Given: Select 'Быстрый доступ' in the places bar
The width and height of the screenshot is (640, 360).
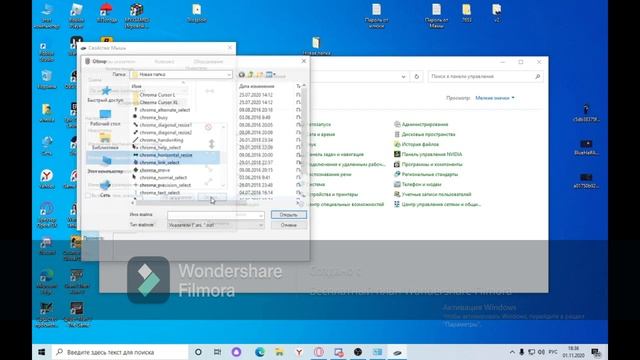Looking at the screenshot, I should pos(106,94).
